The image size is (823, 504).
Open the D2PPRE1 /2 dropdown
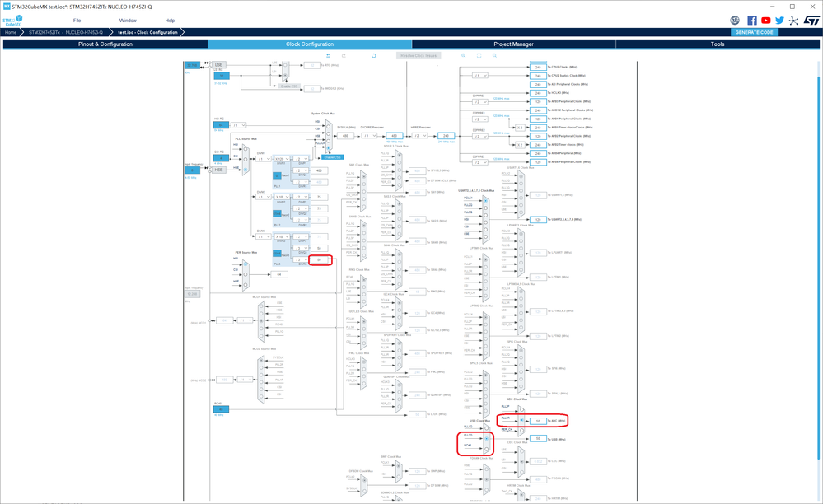pyautogui.click(x=480, y=119)
